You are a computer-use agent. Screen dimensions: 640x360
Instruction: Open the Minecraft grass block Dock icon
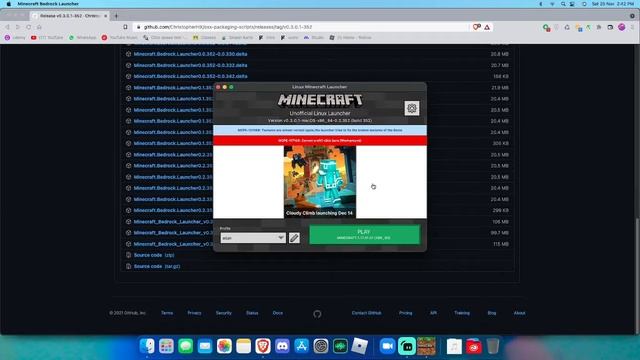tap(426, 346)
